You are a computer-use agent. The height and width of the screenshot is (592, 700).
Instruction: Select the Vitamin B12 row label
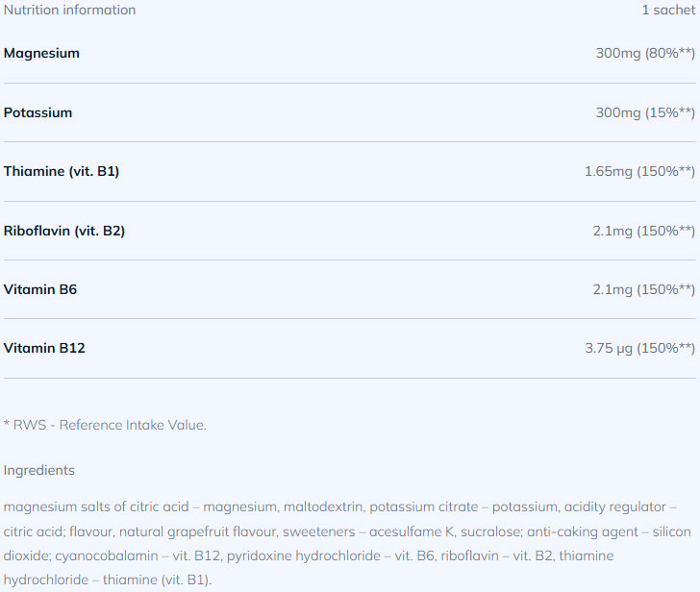[44, 348]
